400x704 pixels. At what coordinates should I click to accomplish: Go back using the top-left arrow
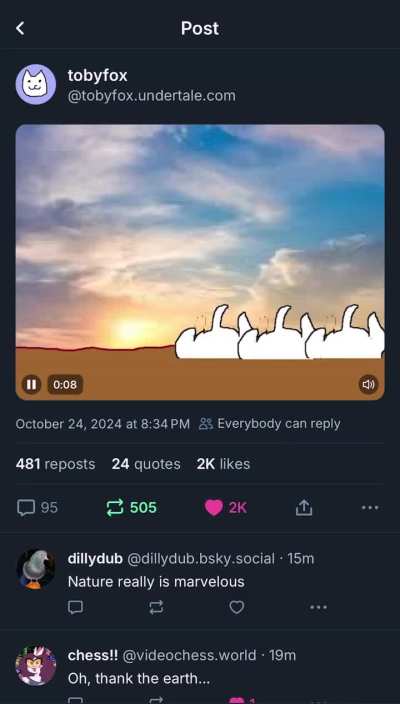pos(20,28)
